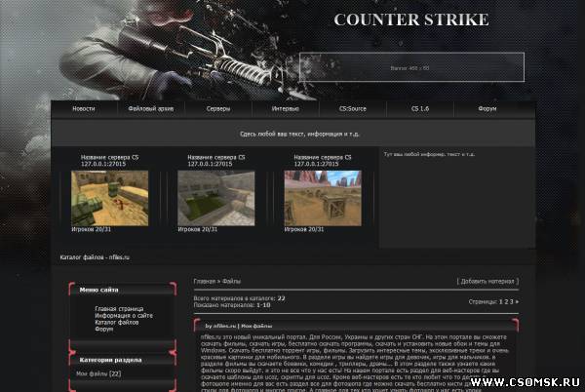Open the Мои файлы entry header link

coord(256,326)
